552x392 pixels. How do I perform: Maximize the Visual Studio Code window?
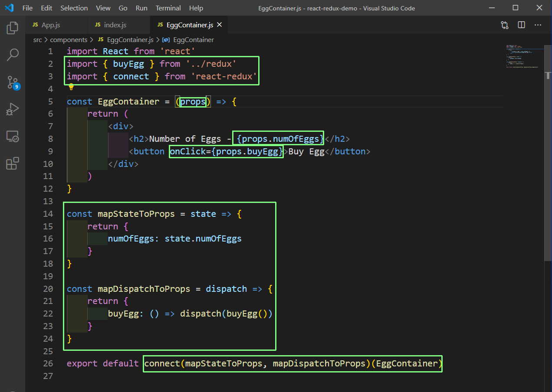tap(515, 8)
